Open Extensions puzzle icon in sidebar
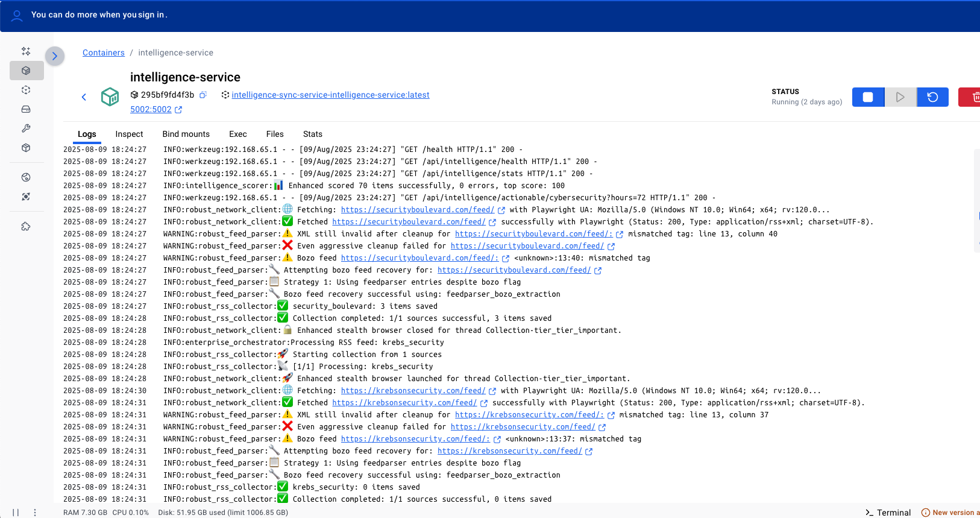The height and width of the screenshot is (518, 980). (x=26, y=227)
